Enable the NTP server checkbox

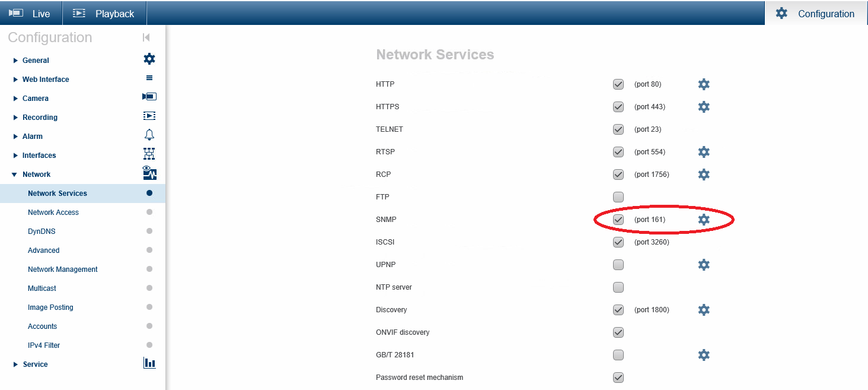[618, 287]
